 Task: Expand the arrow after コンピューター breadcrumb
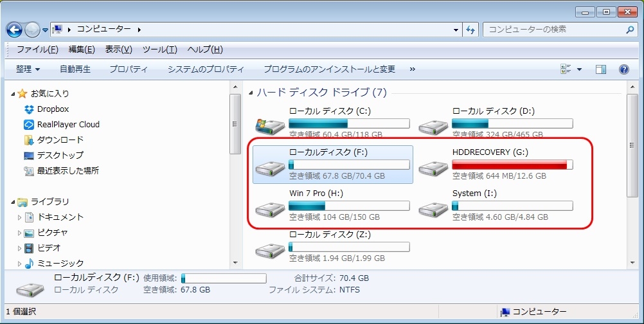(139, 30)
